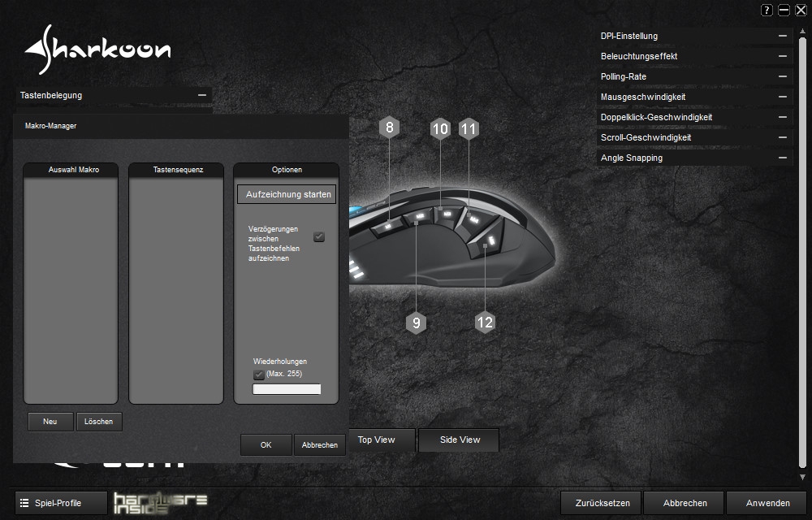Click mouse button marker 9
This screenshot has width=812, height=520.
[x=416, y=323]
